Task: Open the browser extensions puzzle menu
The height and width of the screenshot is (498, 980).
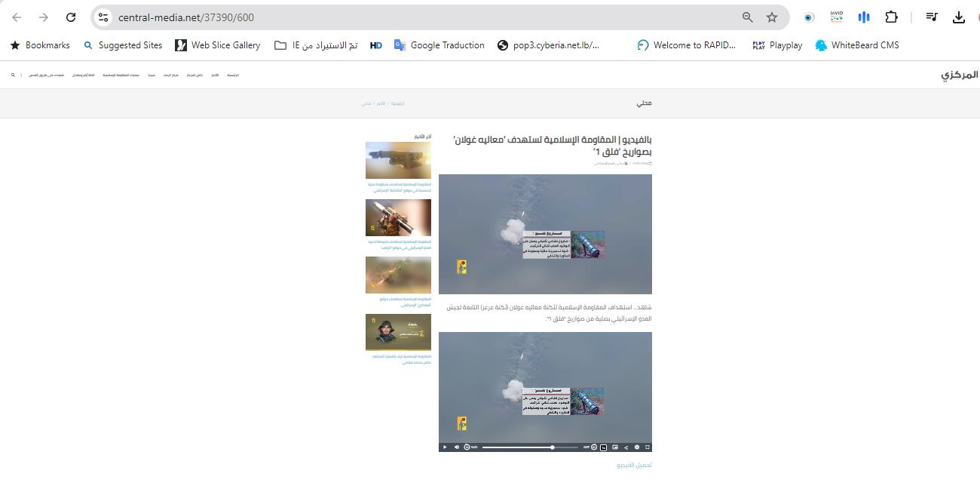Action: click(891, 17)
